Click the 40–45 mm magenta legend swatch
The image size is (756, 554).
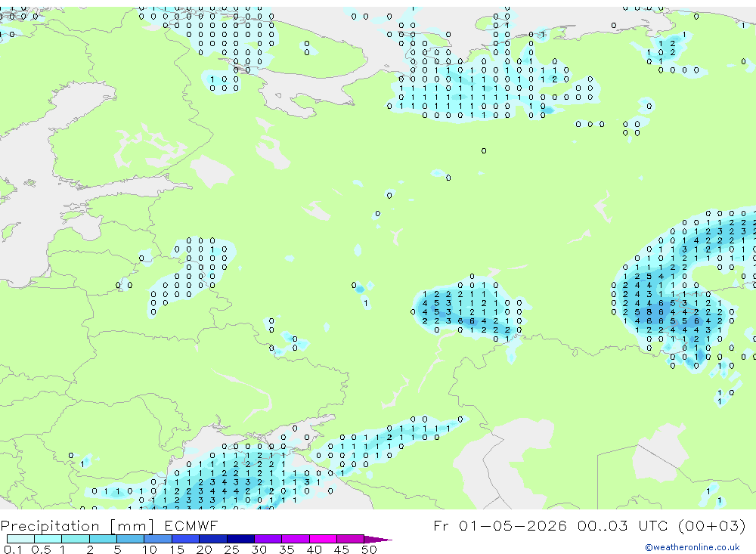point(323,539)
